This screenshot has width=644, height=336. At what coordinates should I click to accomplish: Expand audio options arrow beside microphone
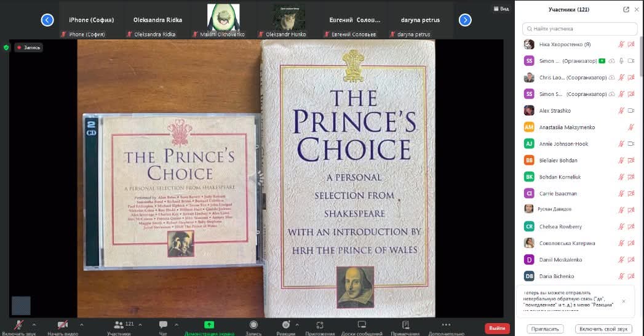[x=34, y=324]
